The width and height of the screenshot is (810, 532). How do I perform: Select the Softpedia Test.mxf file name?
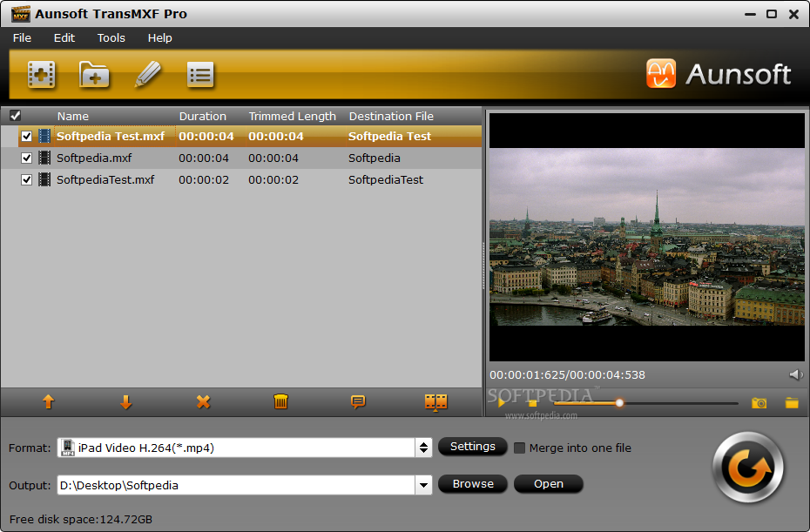tap(111, 137)
